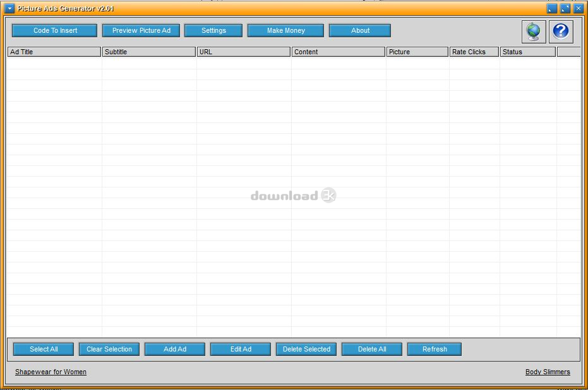Open Preview Picture Ad
The width and height of the screenshot is (588, 390).
141,30
